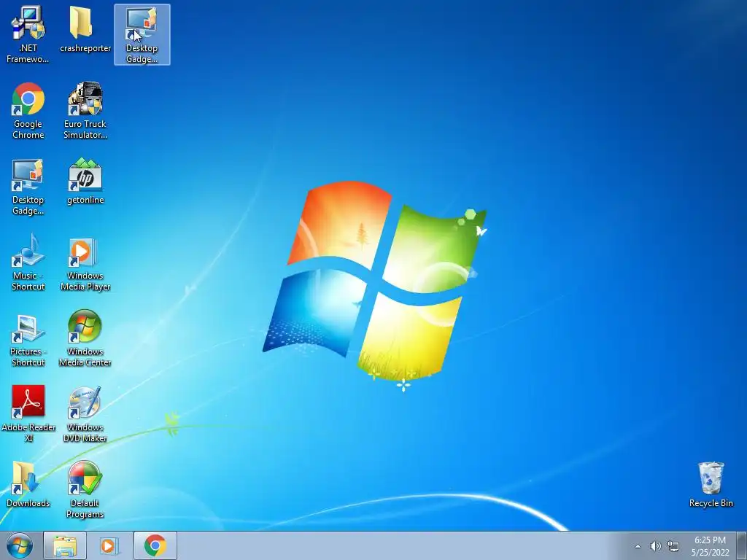This screenshot has height=560, width=747.
Task: Select the Adobe Reader XI shortcut
Action: pos(28,413)
